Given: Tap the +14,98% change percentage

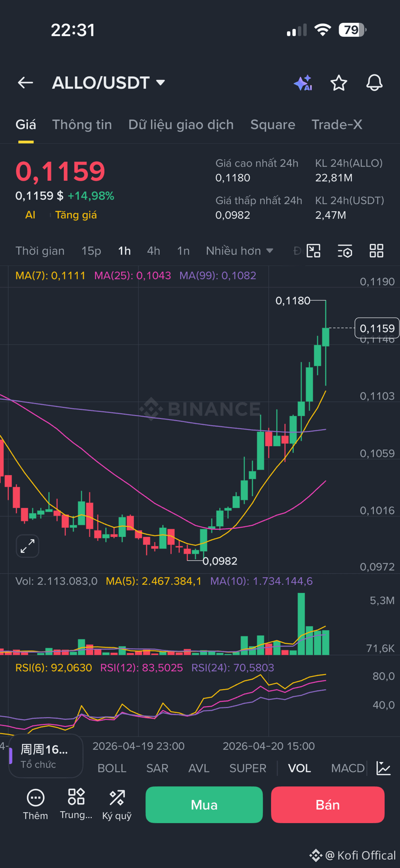Looking at the screenshot, I should pyautogui.click(x=91, y=196).
